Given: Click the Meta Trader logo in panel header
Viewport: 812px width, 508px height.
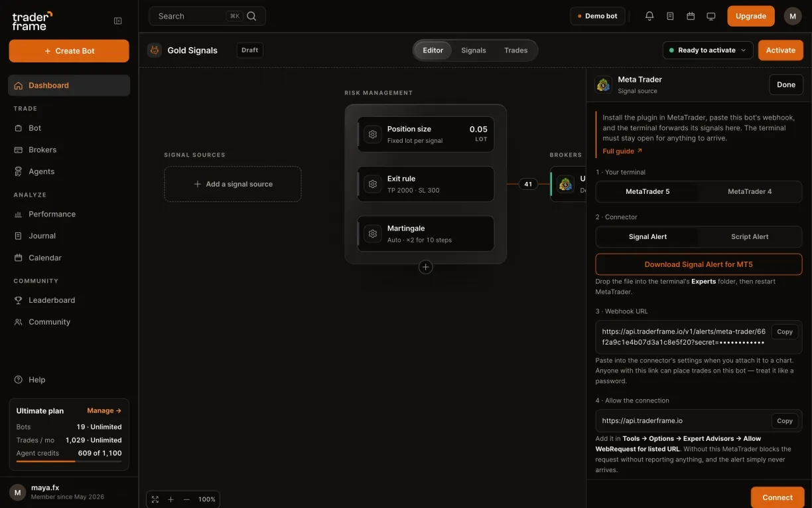Looking at the screenshot, I should 603,84.
